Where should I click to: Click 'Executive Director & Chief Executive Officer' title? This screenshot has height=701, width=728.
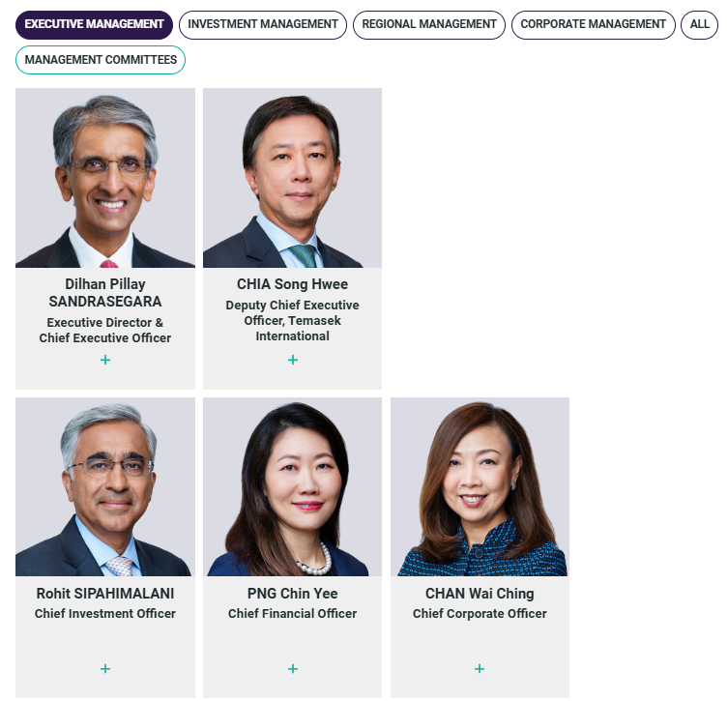(x=105, y=330)
